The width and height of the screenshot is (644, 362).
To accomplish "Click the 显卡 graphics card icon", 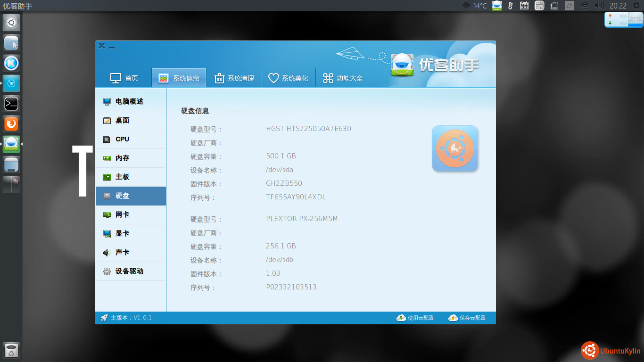I will click(x=107, y=234).
